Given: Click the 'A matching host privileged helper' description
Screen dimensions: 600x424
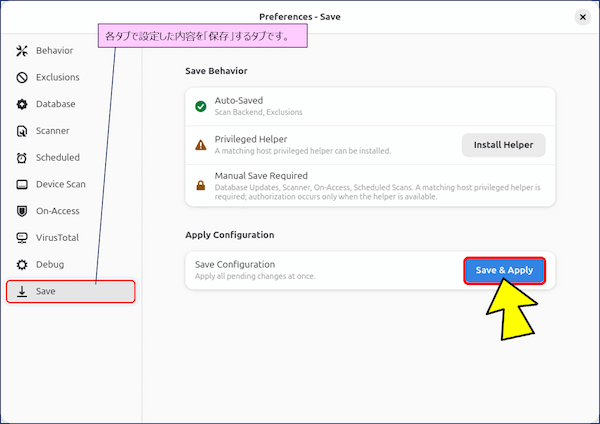Looking at the screenshot, I should click(303, 151).
